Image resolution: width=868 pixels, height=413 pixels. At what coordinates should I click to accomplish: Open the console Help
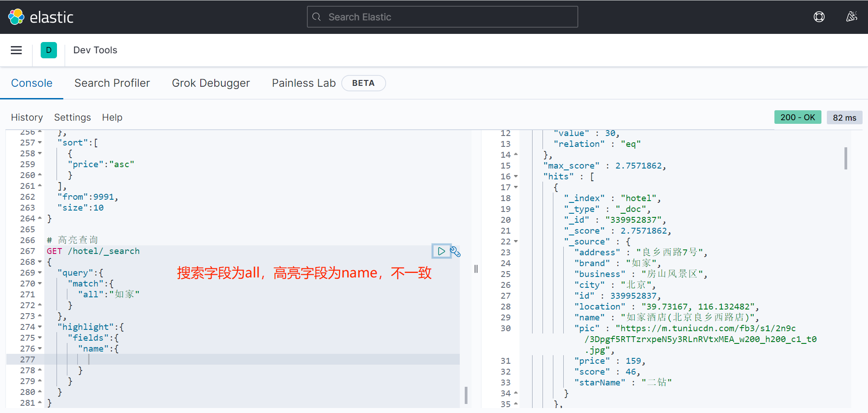click(x=112, y=117)
